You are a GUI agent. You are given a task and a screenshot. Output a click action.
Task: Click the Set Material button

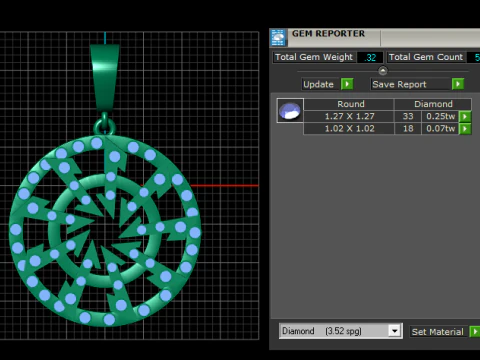click(438, 332)
